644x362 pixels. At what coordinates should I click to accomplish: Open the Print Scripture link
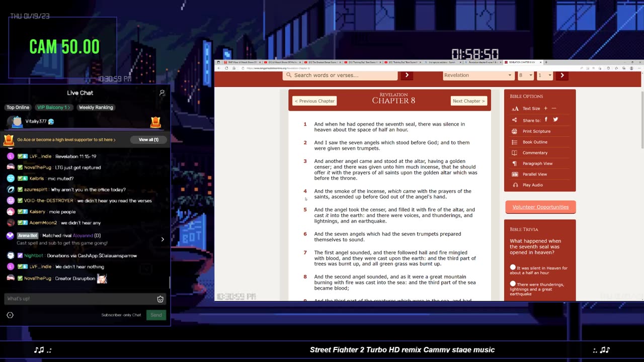pos(536,131)
